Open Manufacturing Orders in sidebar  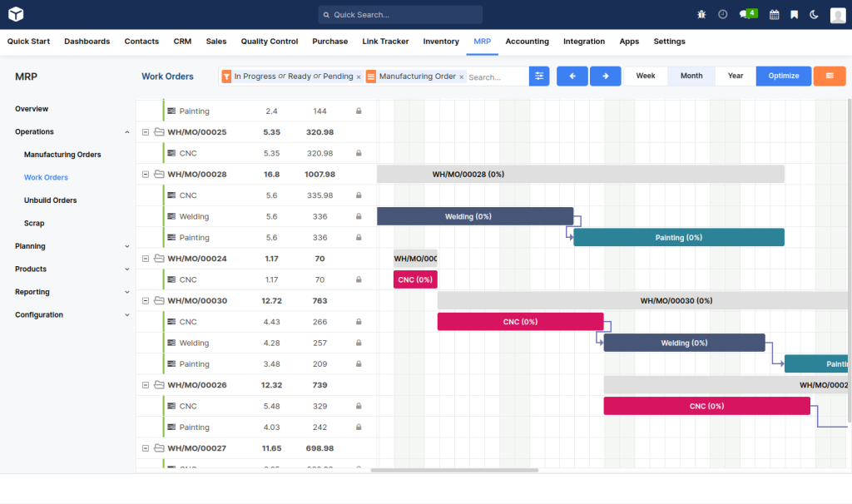[x=62, y=155]
